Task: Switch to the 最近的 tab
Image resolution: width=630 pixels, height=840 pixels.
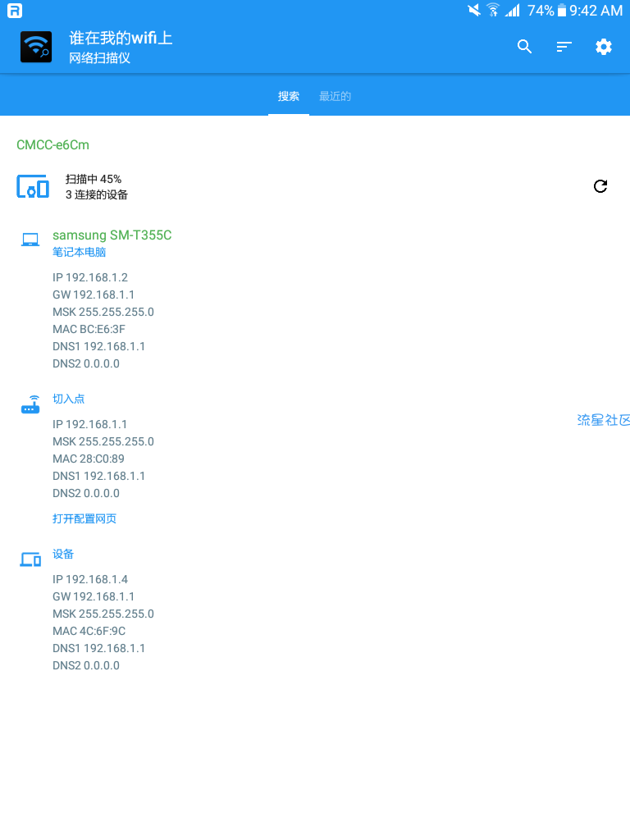Action: [336, 96]
